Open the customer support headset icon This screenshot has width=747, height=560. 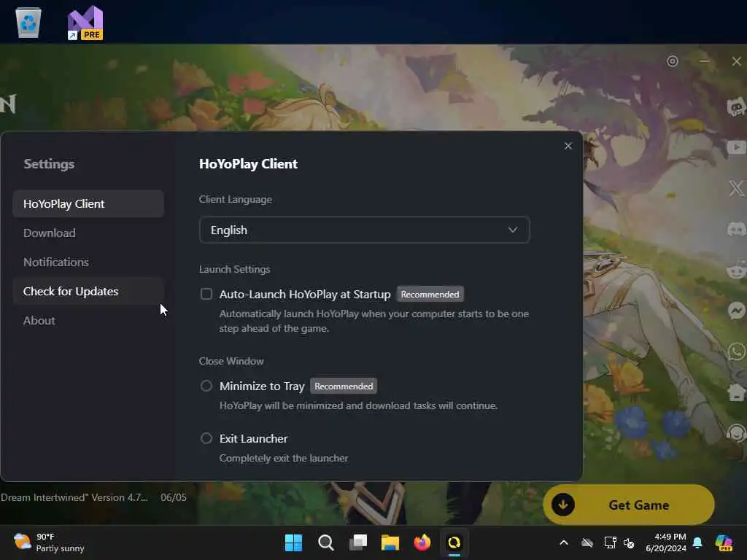pos(737,433)
